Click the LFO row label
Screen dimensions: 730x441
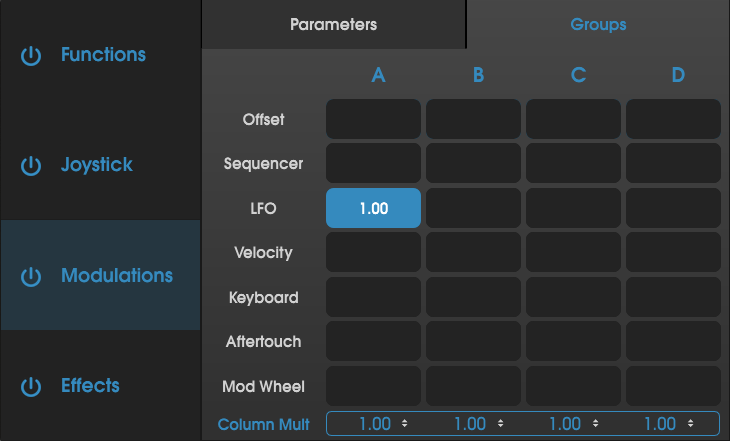(264, 208)
